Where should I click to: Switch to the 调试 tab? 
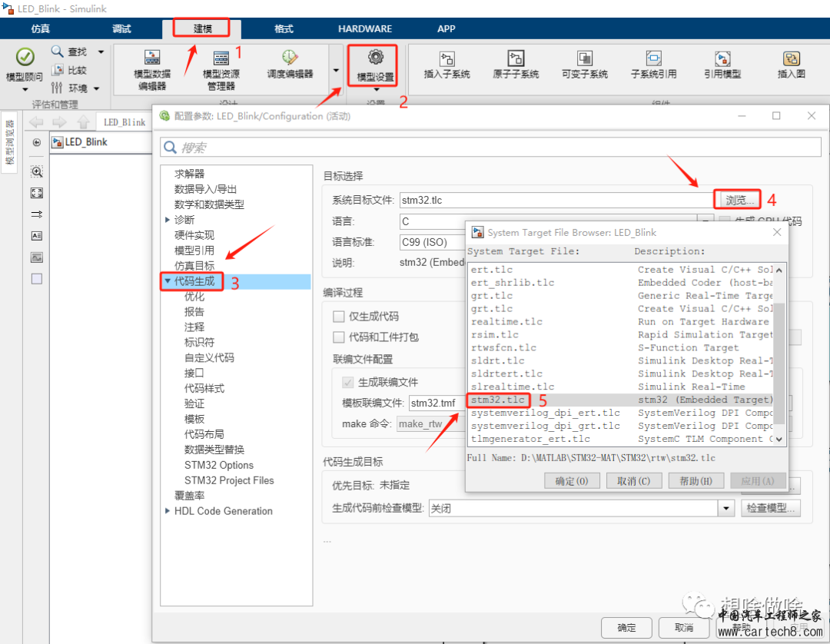(x=121, y=28)
